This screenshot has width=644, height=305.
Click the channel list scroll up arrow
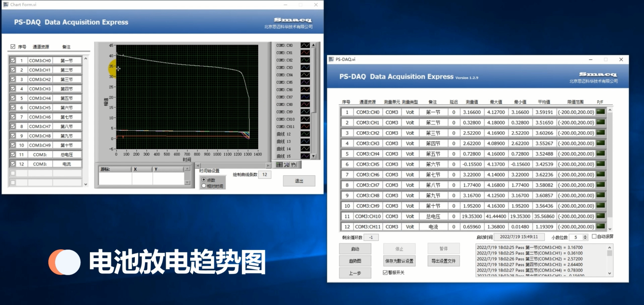(86, 58)
